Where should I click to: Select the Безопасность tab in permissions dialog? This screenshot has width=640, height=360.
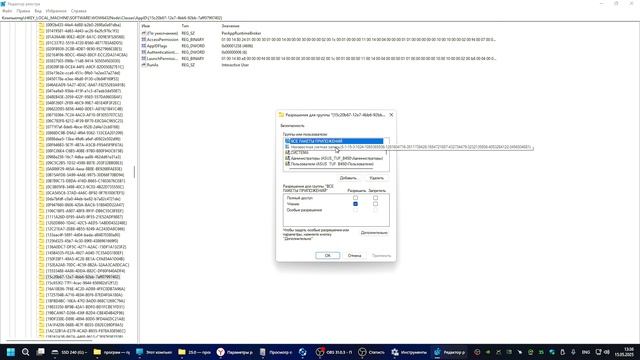point(292,126)
